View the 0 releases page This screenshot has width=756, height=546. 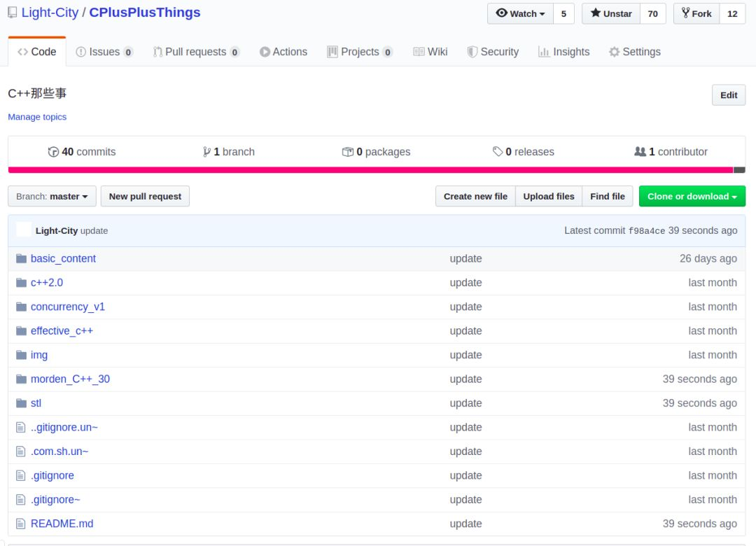click(x=523, y=152)
